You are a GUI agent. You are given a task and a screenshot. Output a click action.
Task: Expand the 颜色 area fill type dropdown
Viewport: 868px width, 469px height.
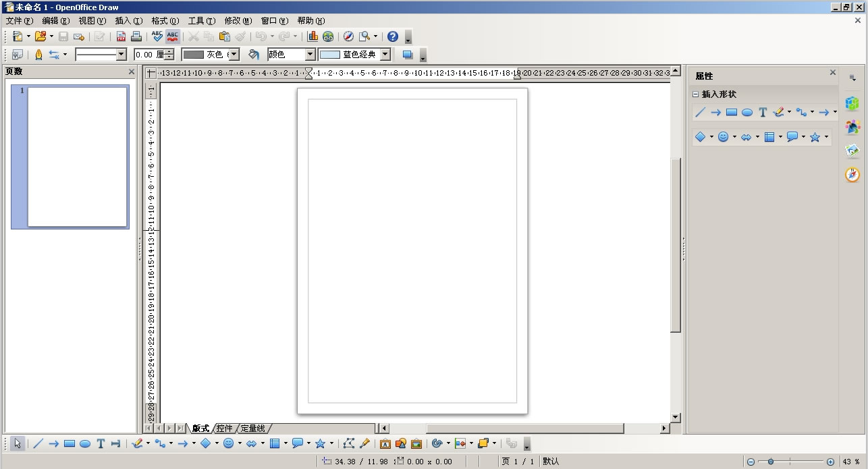pos(310,55)
